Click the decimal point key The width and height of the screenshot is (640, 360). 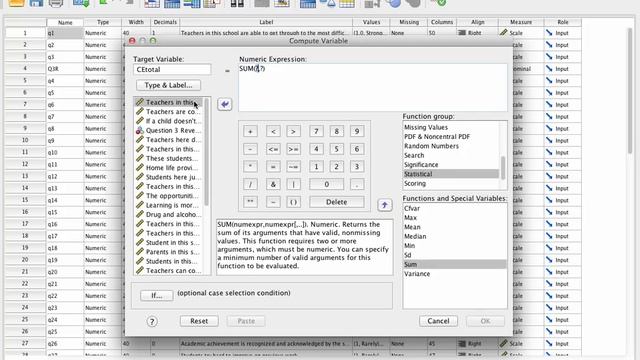(x=357, y=184)
